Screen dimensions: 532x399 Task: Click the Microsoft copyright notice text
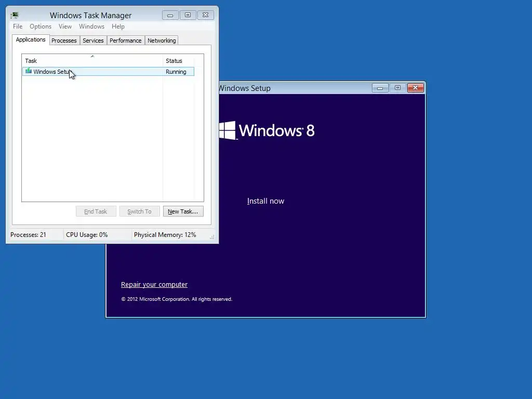pos(177,299)
